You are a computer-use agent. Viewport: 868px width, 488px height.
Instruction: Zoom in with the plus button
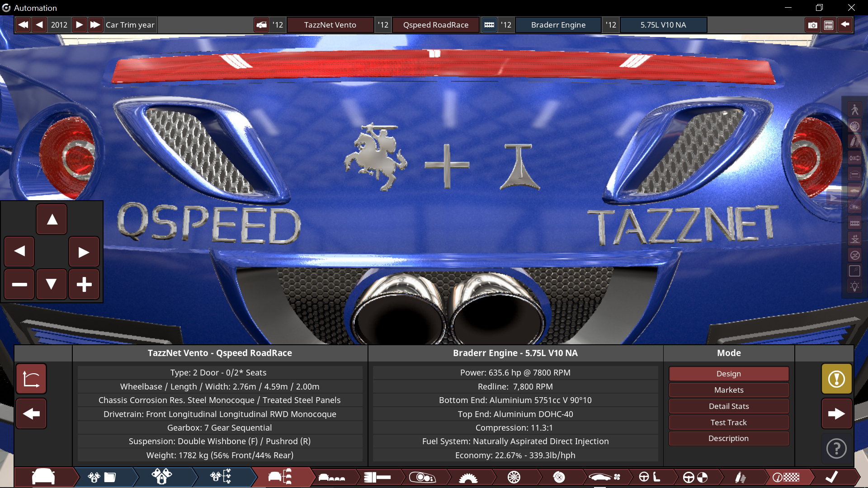point(84,284)
